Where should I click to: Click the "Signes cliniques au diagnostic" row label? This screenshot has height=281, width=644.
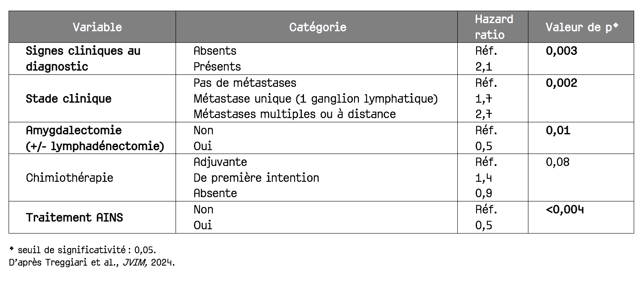tap(83, 59)
